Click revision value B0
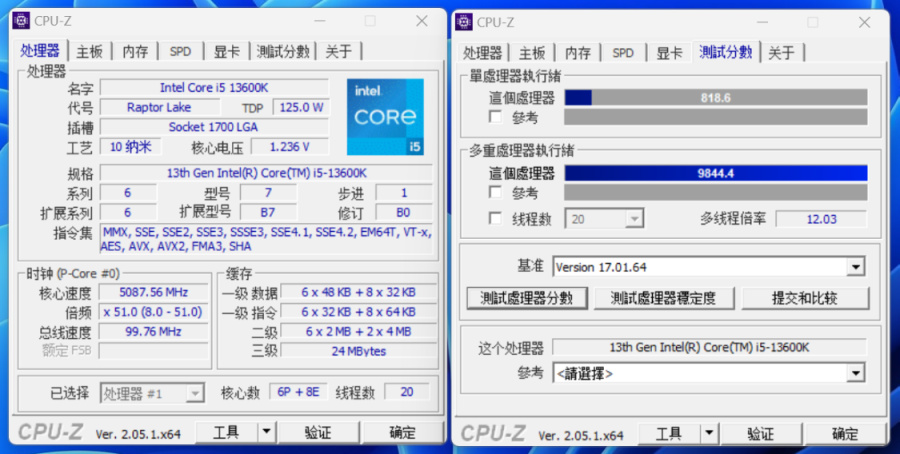Viewport: 900px width, 454px height. pos(404,212)
